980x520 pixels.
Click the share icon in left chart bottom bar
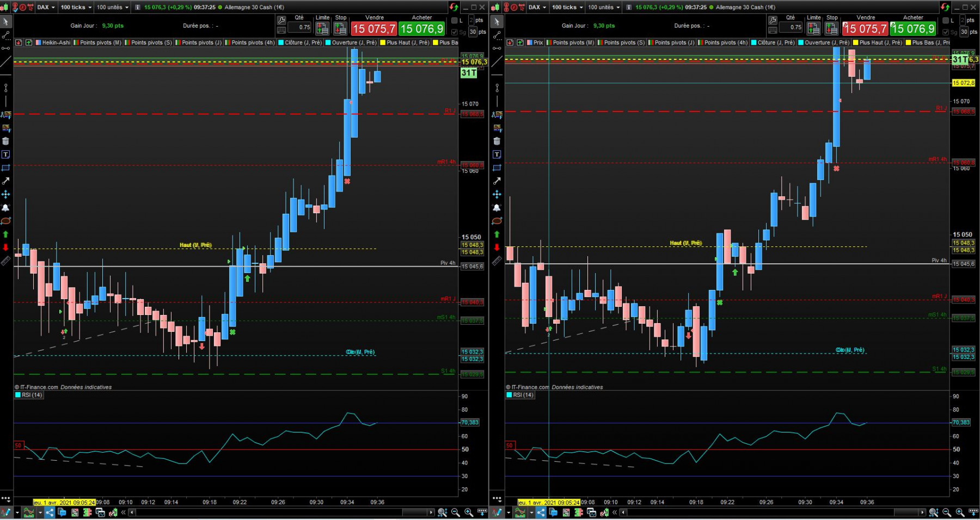tap(50, 512)
